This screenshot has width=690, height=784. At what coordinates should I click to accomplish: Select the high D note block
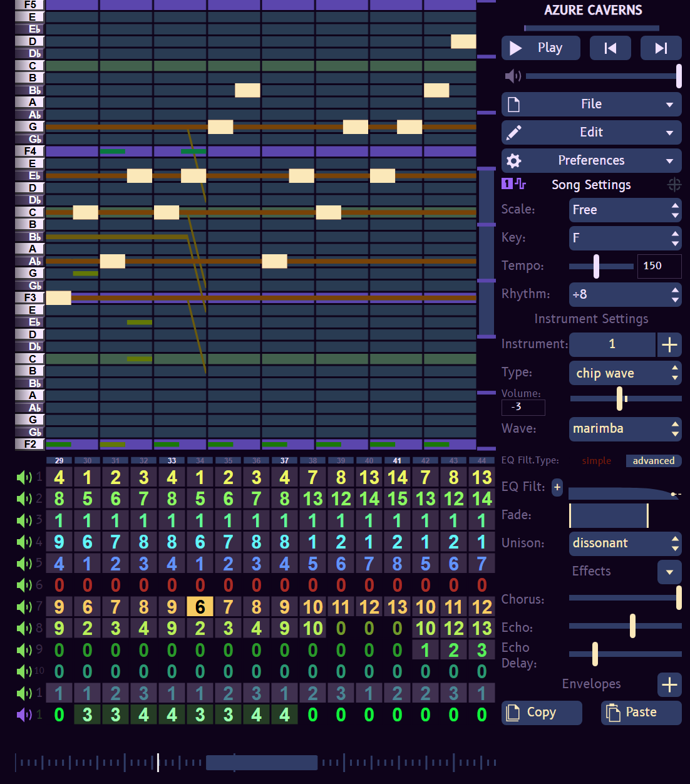pyautogui.click(x=463, y=41)
